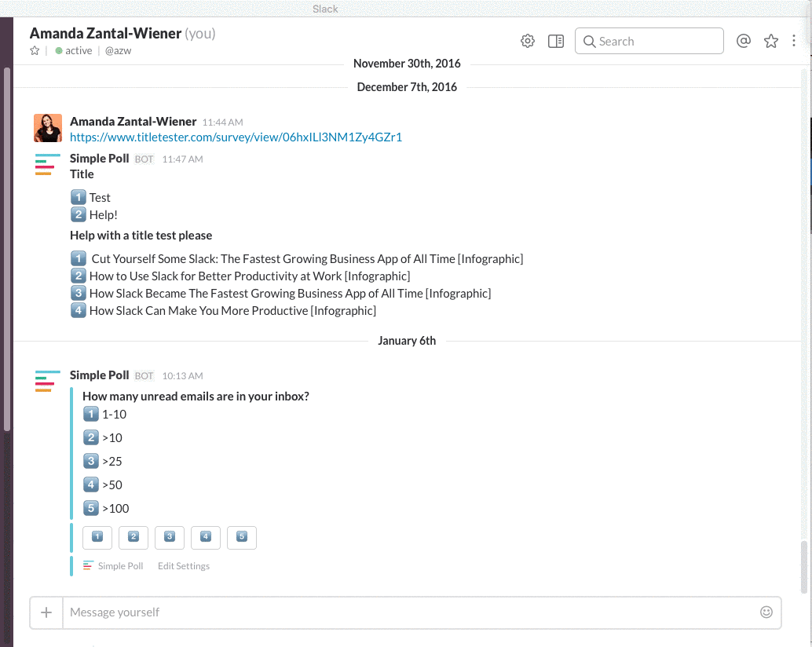This screenshot has height=647, width=812.
Task: Vote for option 1 in poll
Action: tap(97, 537)
